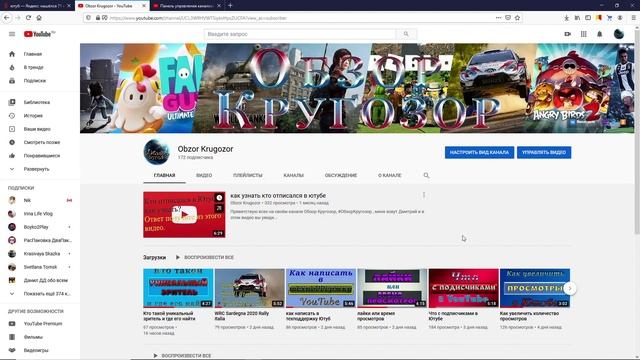Click УПРАВЛЯТЬ ВИДЕО button
This screenshot has width=640, height=360.
[x=544, y=152]
